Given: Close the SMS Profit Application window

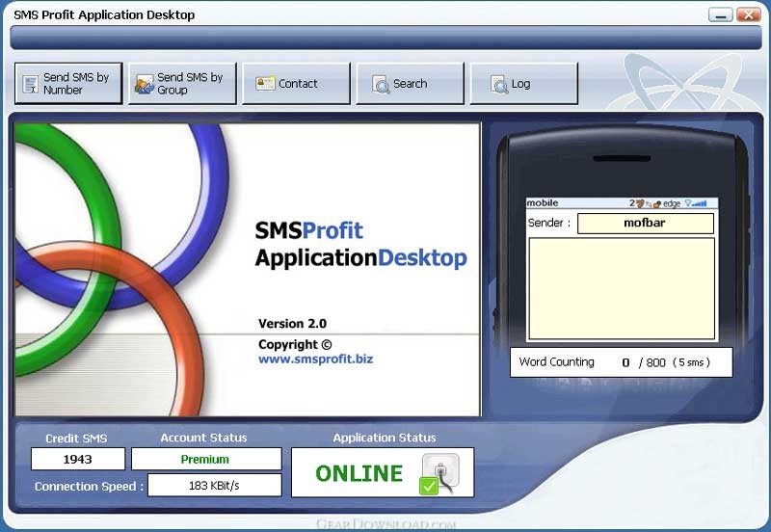Looking at the screenshot, I should point(749,14).
